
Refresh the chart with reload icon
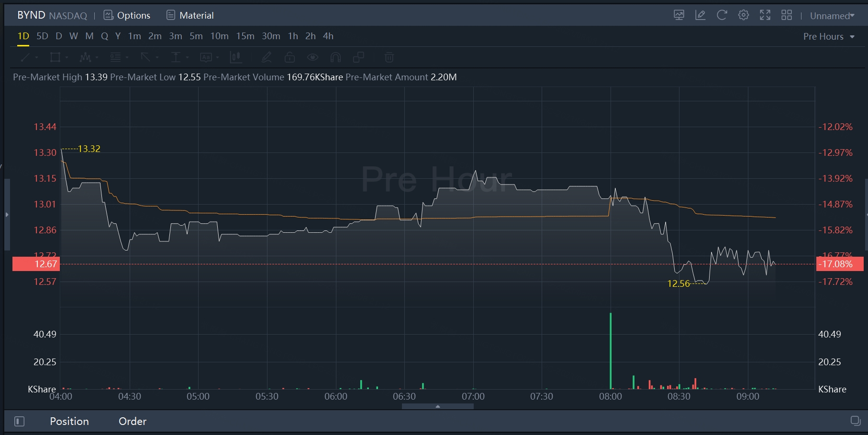tap(722, 15)
